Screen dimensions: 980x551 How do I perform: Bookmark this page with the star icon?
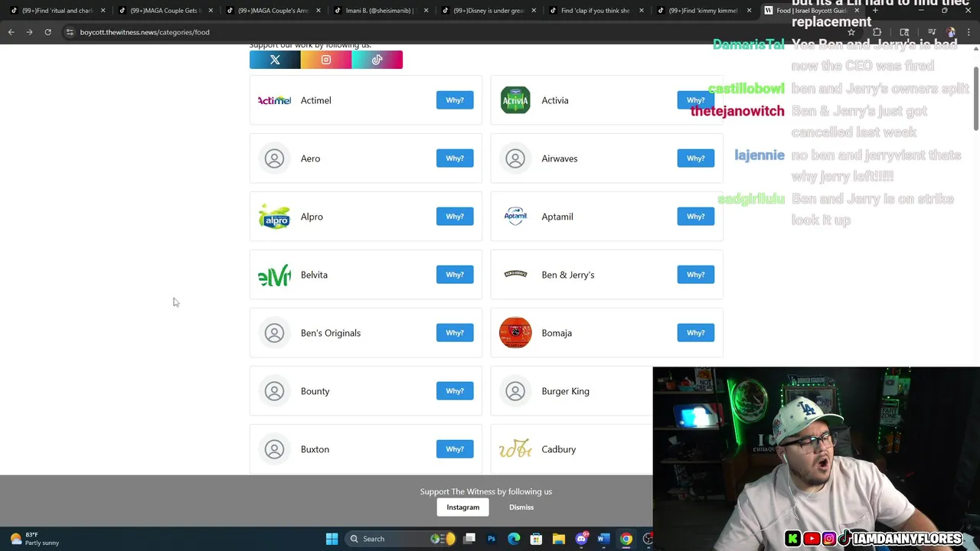851,32
